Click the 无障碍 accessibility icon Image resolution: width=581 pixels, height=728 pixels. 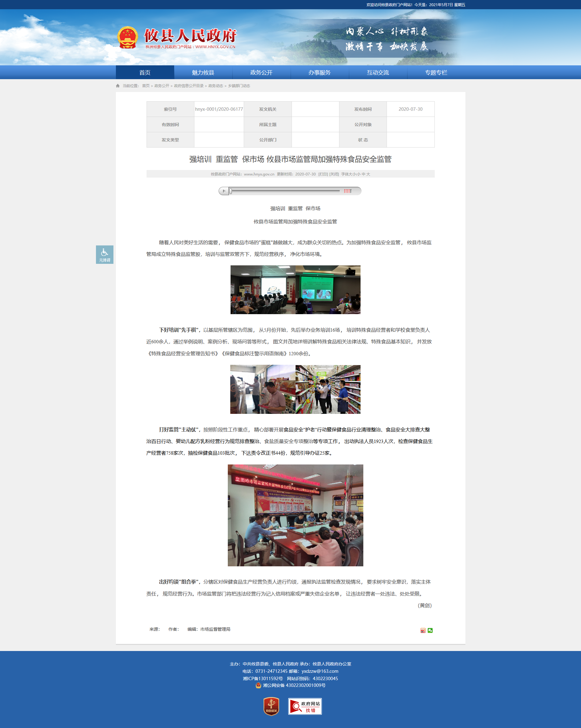pyautogui.click(x=105, y=255)
